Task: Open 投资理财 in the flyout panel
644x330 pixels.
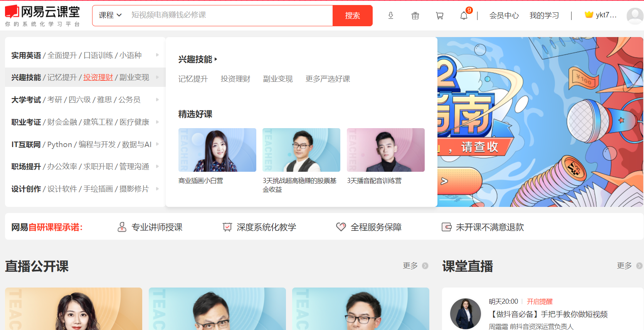Action: pos(235,79)
